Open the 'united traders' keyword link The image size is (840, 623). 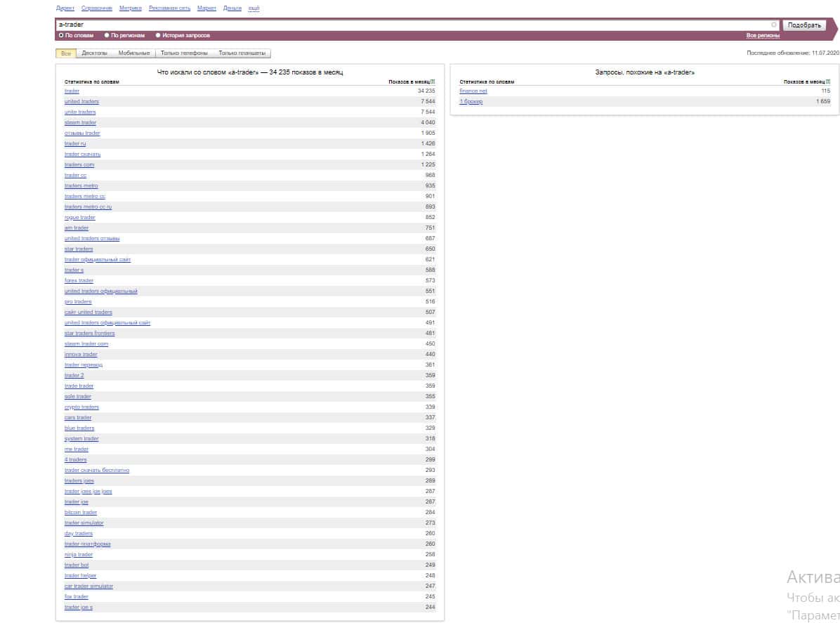point(81,102)
